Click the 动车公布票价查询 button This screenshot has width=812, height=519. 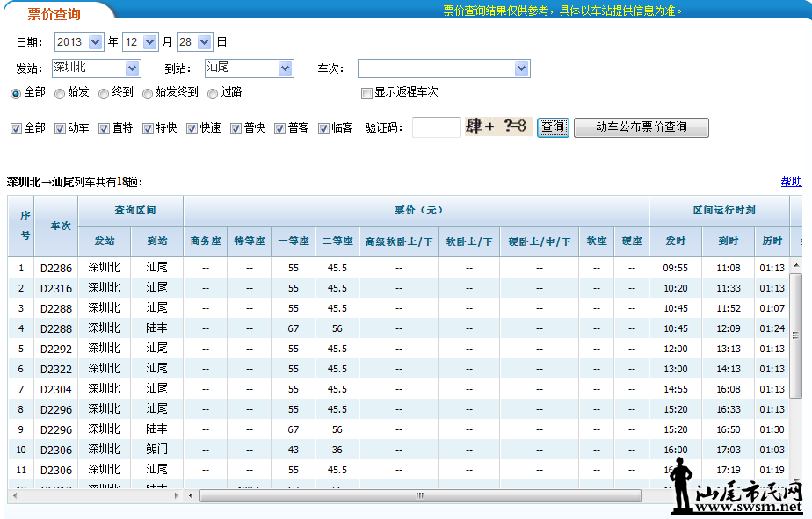pos(641,127)
